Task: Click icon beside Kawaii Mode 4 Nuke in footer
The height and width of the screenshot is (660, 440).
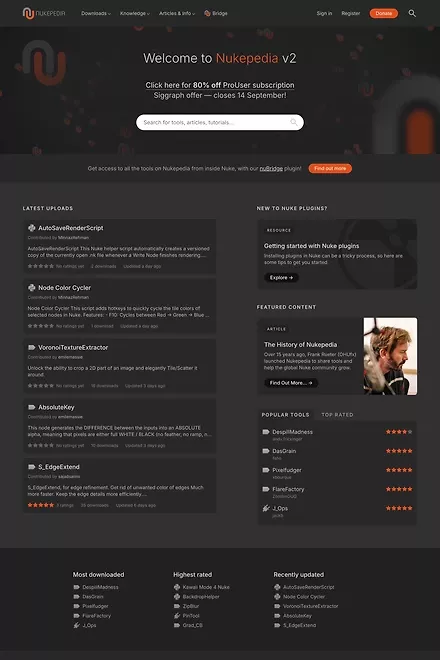Action: [177, 587]
